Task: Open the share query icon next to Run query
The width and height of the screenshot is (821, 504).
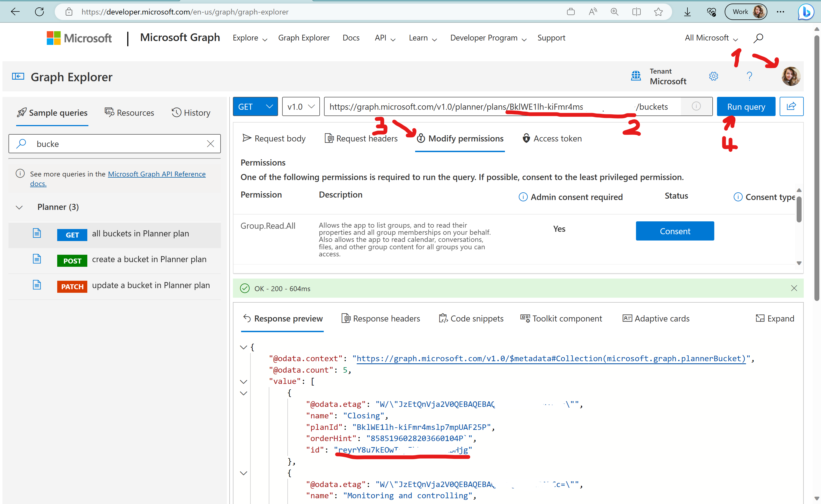Action: pyautogui.click(x=792, y=106)
